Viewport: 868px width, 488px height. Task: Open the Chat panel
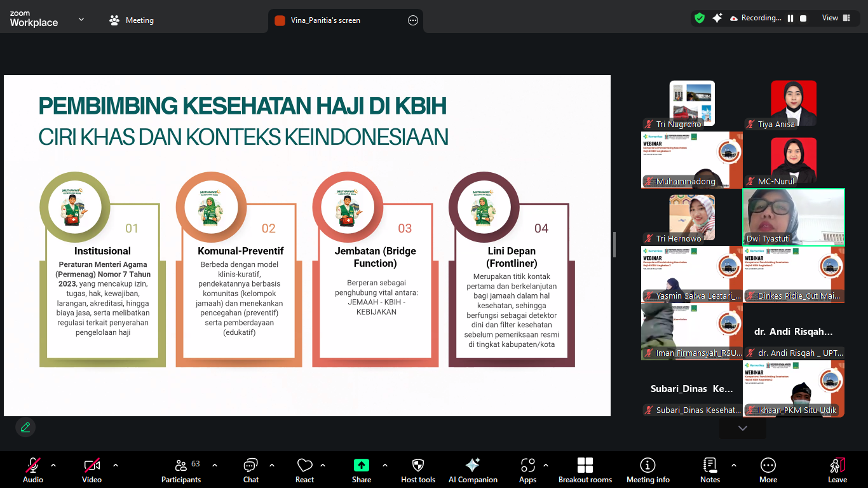tap(251, 471)
